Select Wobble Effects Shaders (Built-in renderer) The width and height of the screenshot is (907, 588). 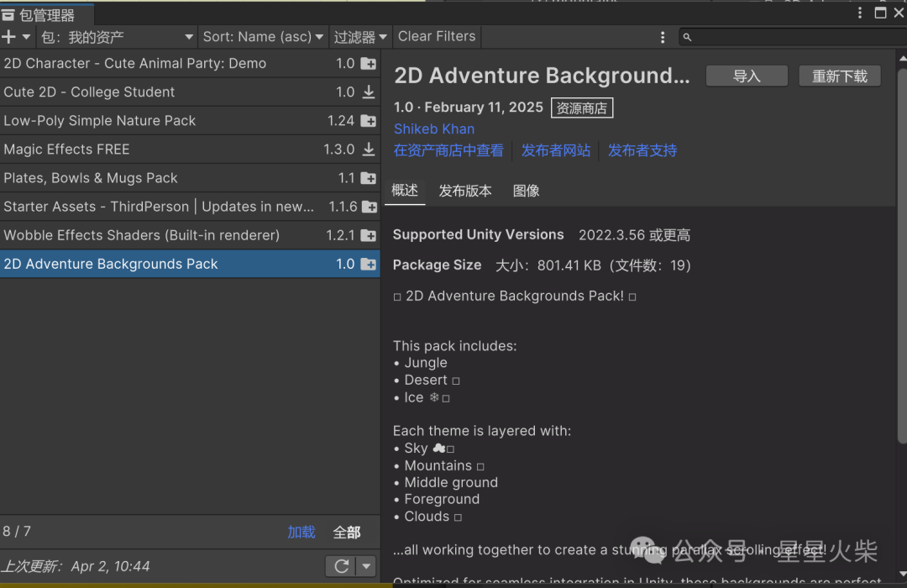[x=190, y=235]
